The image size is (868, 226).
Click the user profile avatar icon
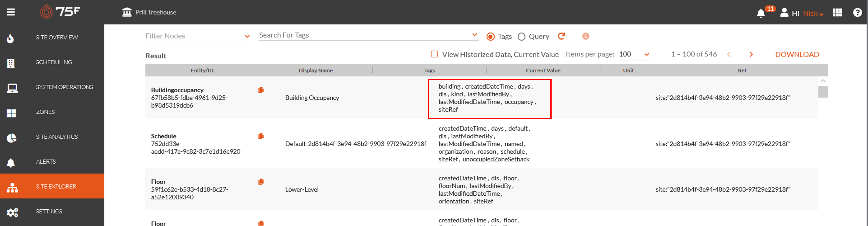pos(784,13)
